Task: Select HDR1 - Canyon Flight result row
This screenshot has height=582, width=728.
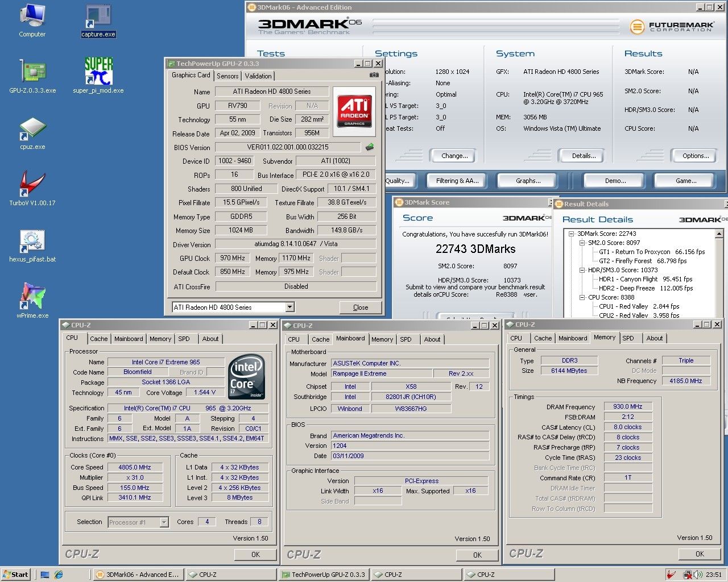Action: tap(646, 279)
